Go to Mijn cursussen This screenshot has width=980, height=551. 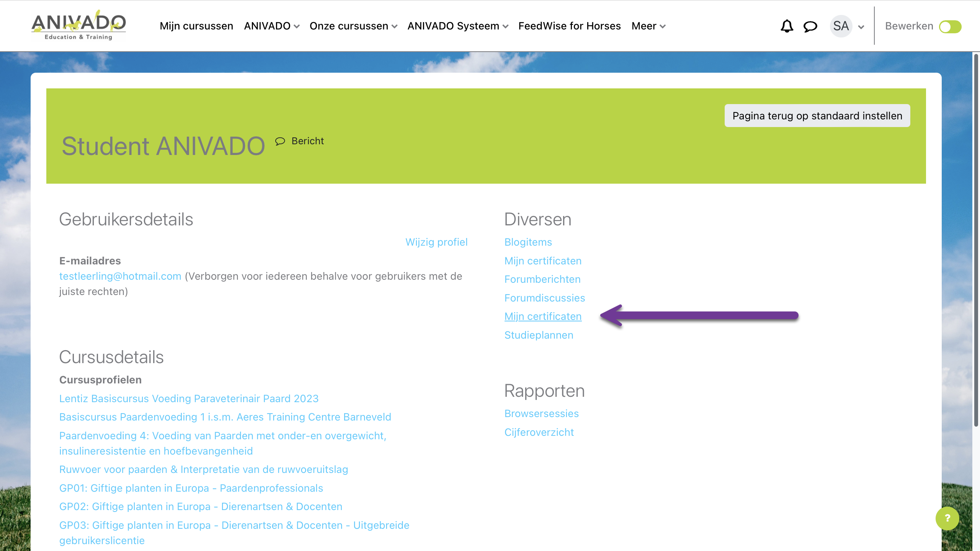[196, 26]
